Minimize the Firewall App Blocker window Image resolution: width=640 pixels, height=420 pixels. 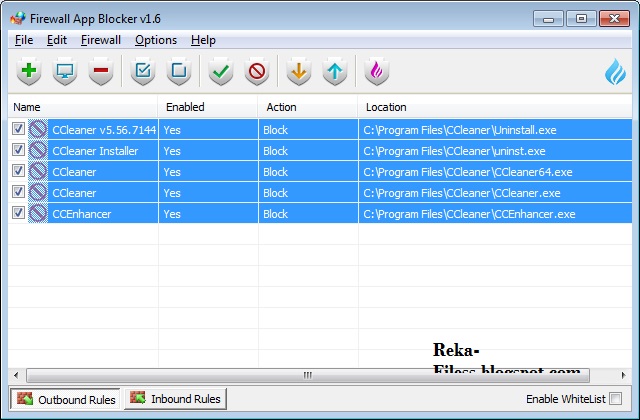[548, 19]
